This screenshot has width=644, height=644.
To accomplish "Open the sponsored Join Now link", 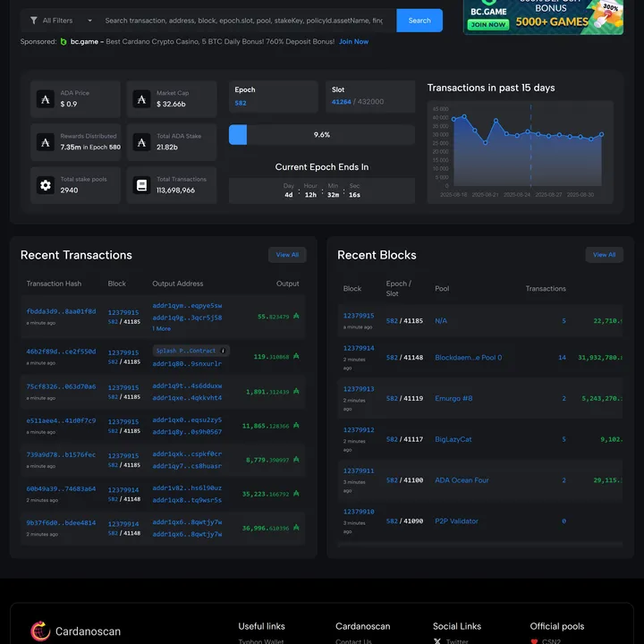I will (x=353, y=42).
